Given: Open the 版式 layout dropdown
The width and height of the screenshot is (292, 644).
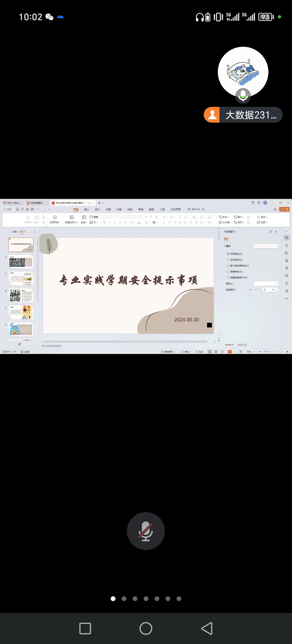Looking at the screenshot, I should (84, 222).
